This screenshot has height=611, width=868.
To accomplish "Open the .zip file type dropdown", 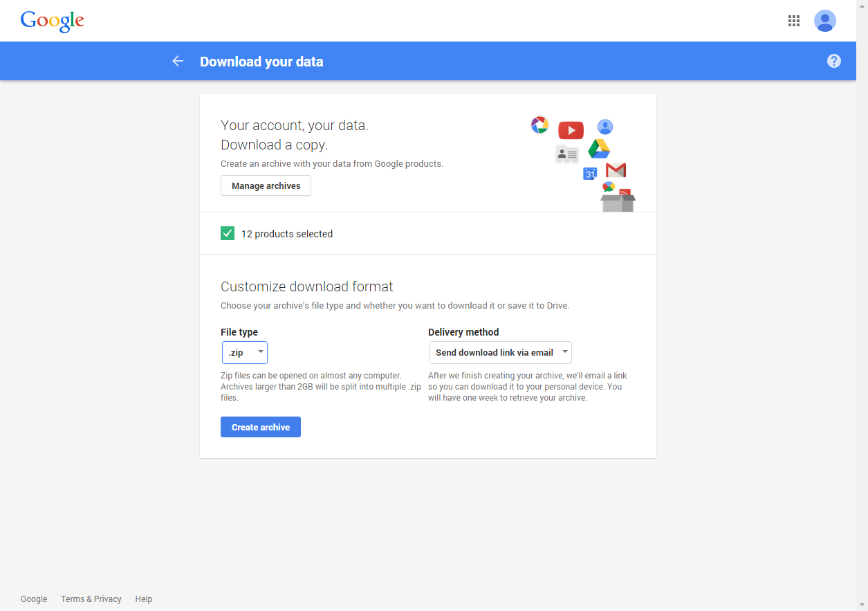I will [245, 352].
